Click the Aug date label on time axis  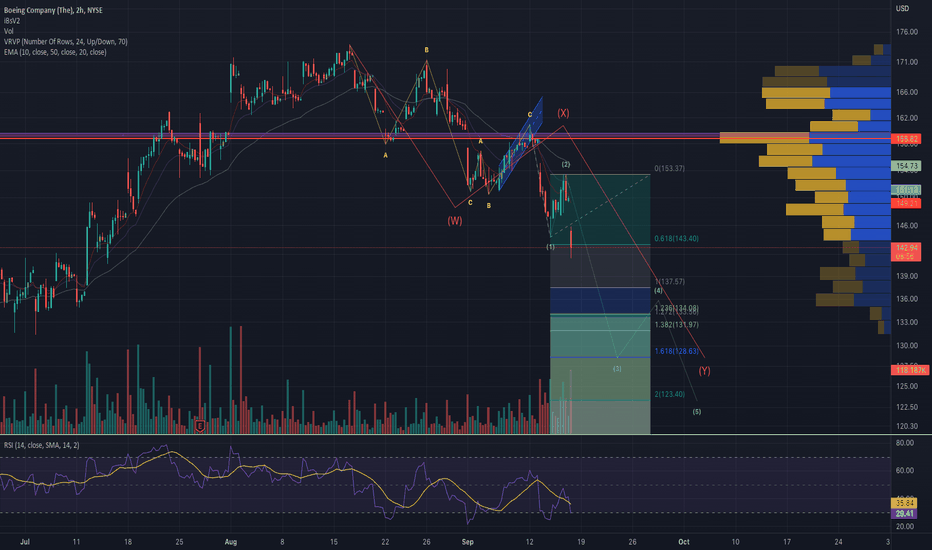pyautogui.click(x=231, y=542)
